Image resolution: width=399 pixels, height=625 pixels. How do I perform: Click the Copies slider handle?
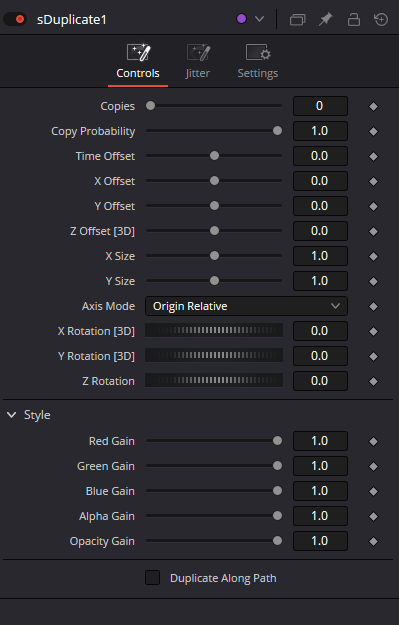click(x=150, y=106)
